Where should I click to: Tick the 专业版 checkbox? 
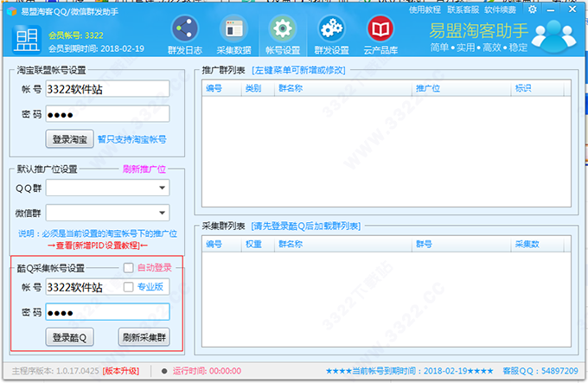pyautogui.click(x=128, y=287)
